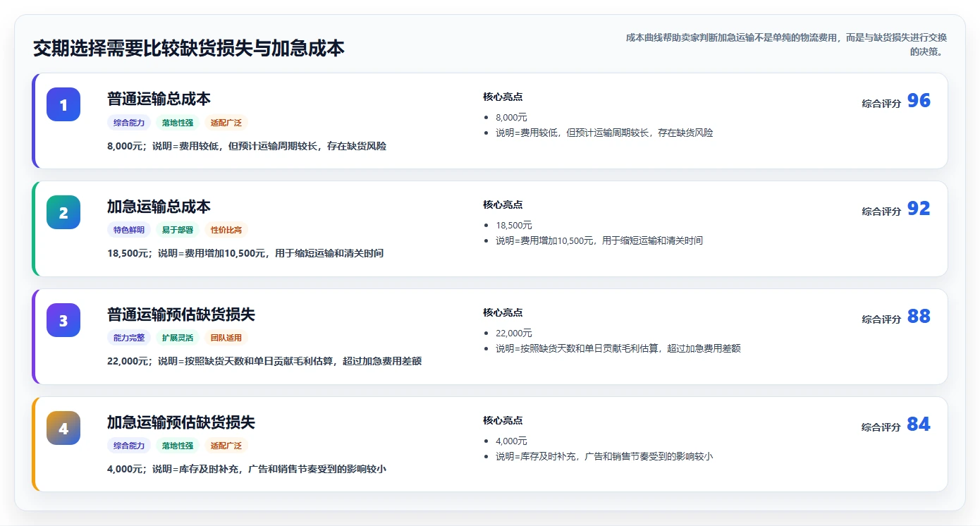Click 综合能力 tag in 加急运输预估缺货损失 card
980x526 pixels.
(x=129, y=446)
